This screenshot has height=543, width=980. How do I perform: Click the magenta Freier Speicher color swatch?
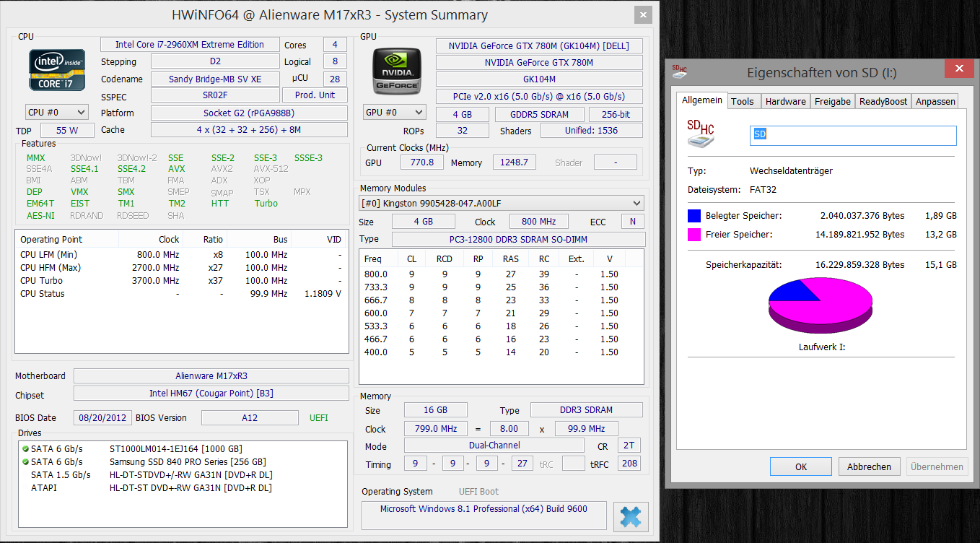click(x=694, y=234)
